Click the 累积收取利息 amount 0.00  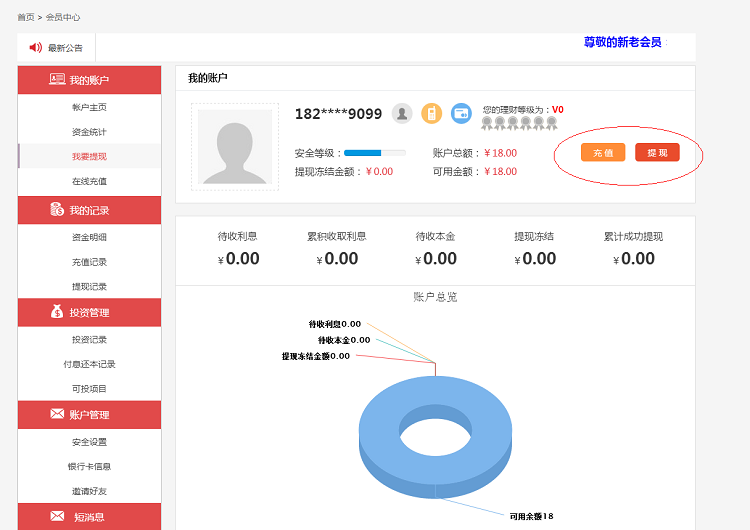(x=341, y=259)
